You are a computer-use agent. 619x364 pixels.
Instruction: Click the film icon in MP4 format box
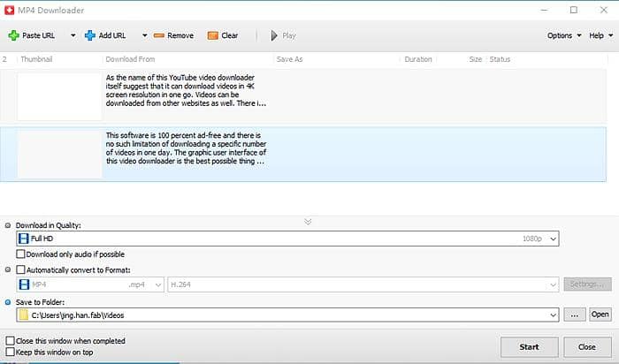[24, 284]
